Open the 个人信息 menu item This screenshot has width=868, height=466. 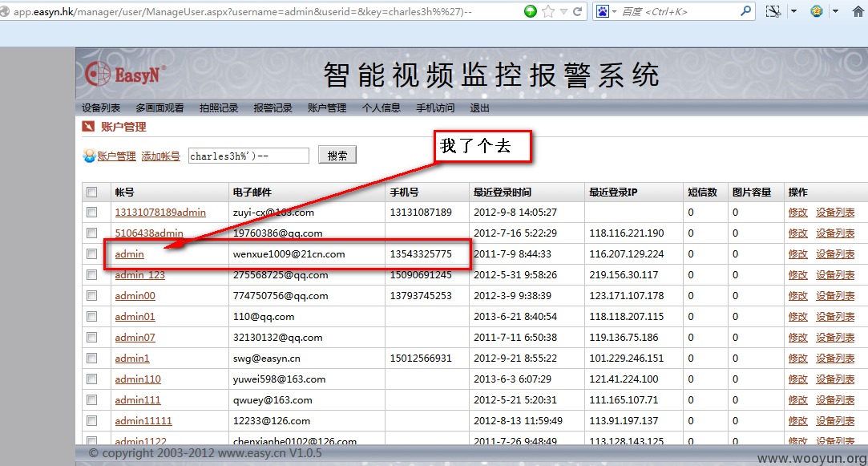tap(382, 108)
